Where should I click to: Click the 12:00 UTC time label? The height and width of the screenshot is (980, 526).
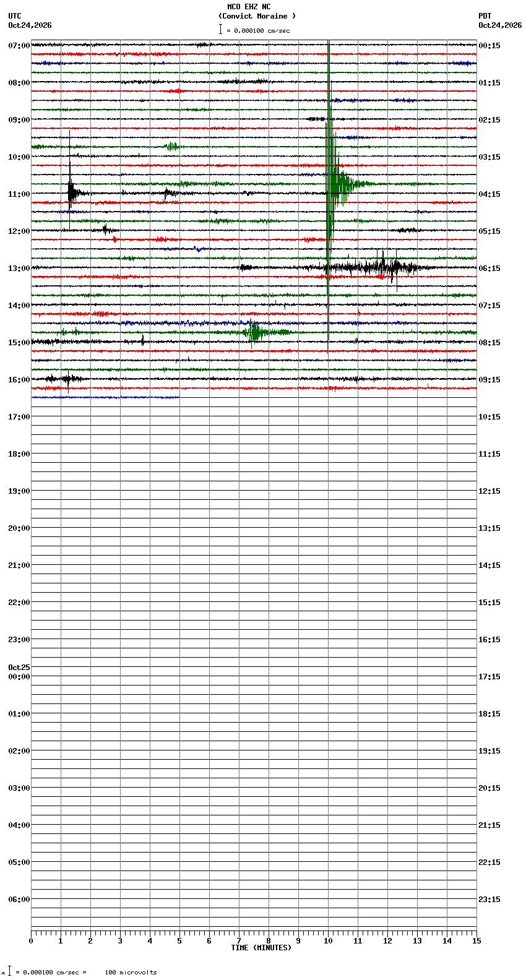[19, 231]
